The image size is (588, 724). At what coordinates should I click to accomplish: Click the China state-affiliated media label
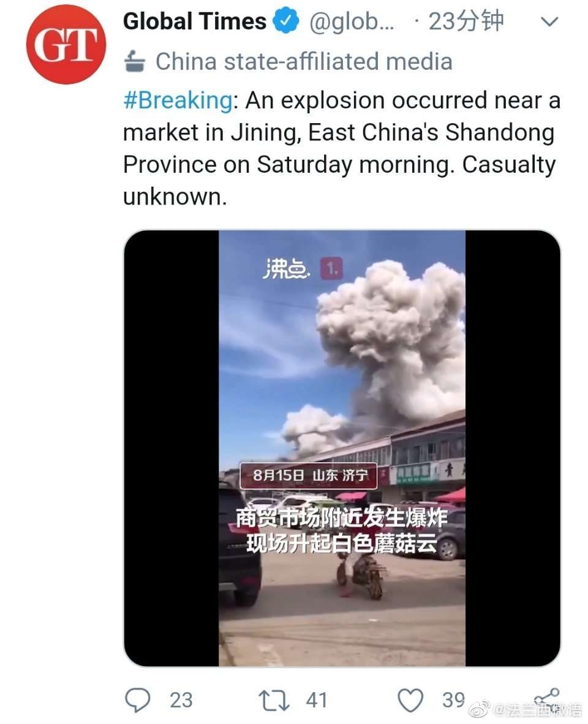click(304, 61)
